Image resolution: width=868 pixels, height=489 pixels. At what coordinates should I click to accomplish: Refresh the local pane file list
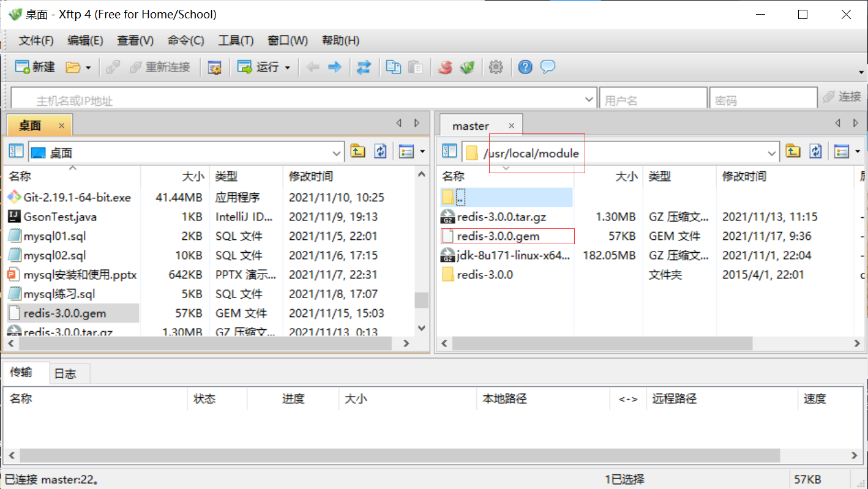[x=381, y=151]
